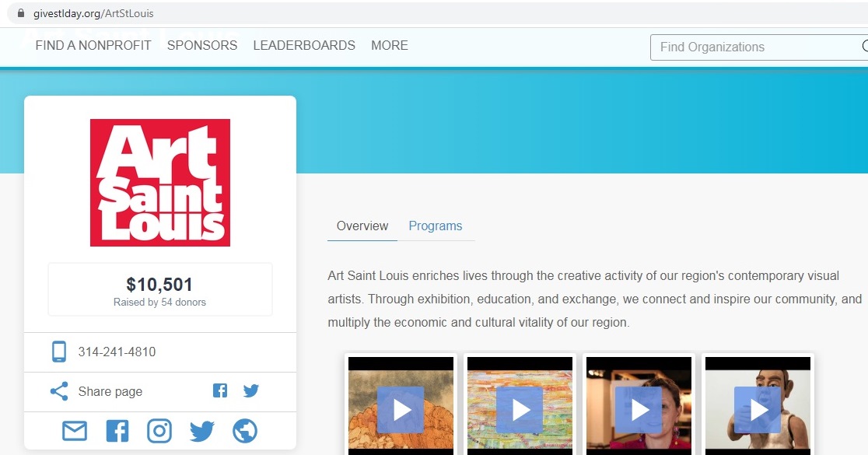Open organization's Facebook page icon
868x455 pixels.
click(x=117, y=431)
